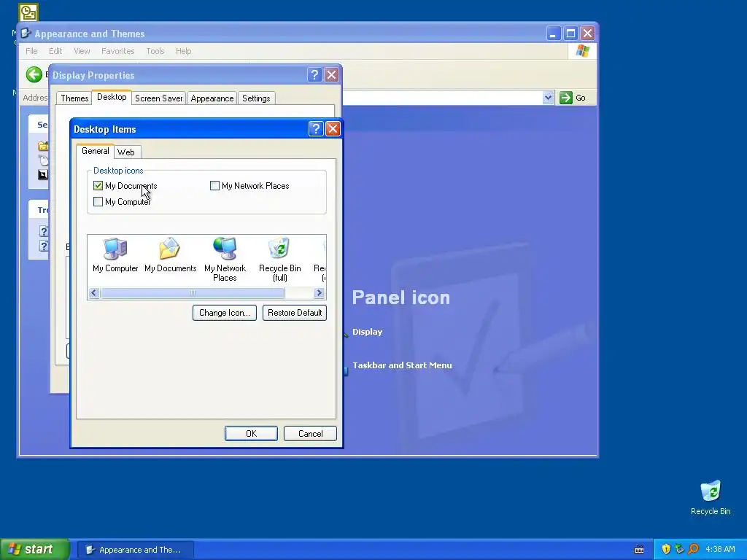
Task: Click the network connection tray icon
Action: 679,550
